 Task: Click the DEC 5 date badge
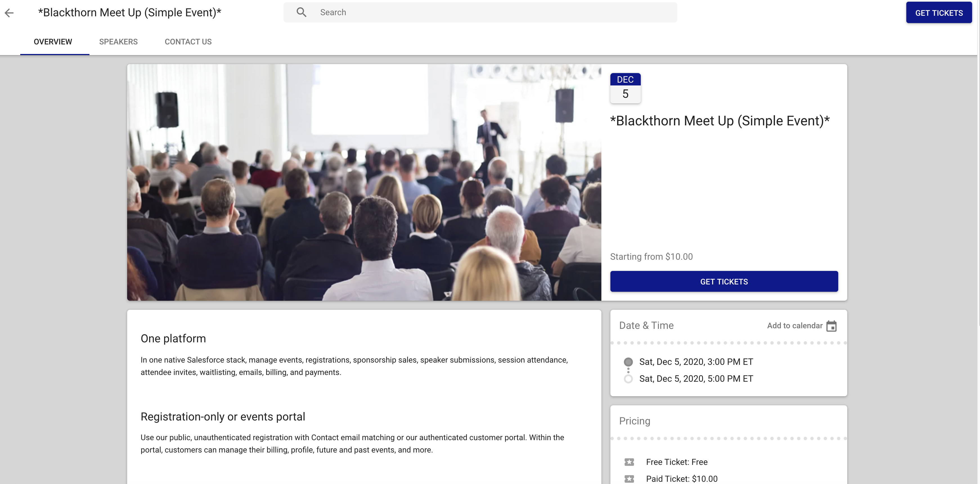(x=625, y=88)
